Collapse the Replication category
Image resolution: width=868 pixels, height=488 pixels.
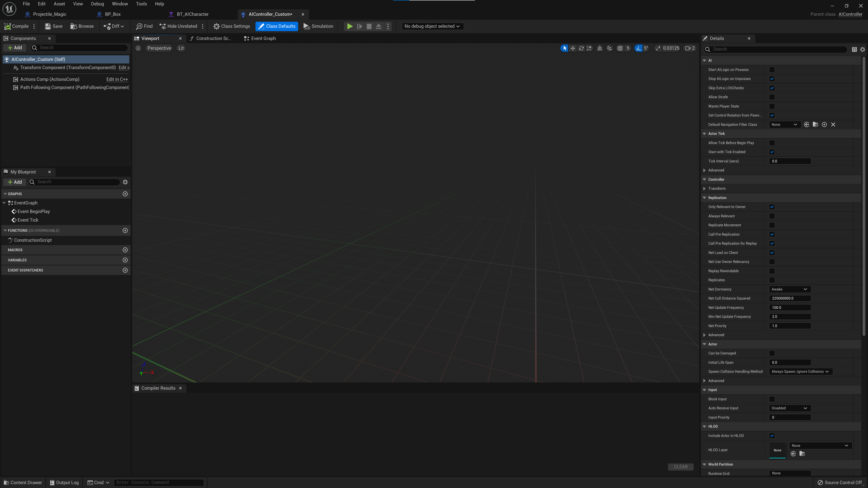pyautogui.click(x=704, y=198)
